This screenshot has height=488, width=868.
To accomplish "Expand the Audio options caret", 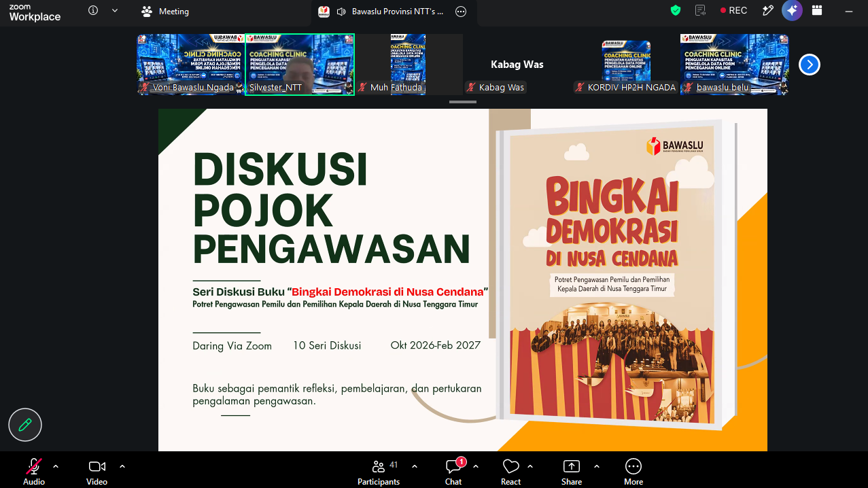I will [56, 466].
